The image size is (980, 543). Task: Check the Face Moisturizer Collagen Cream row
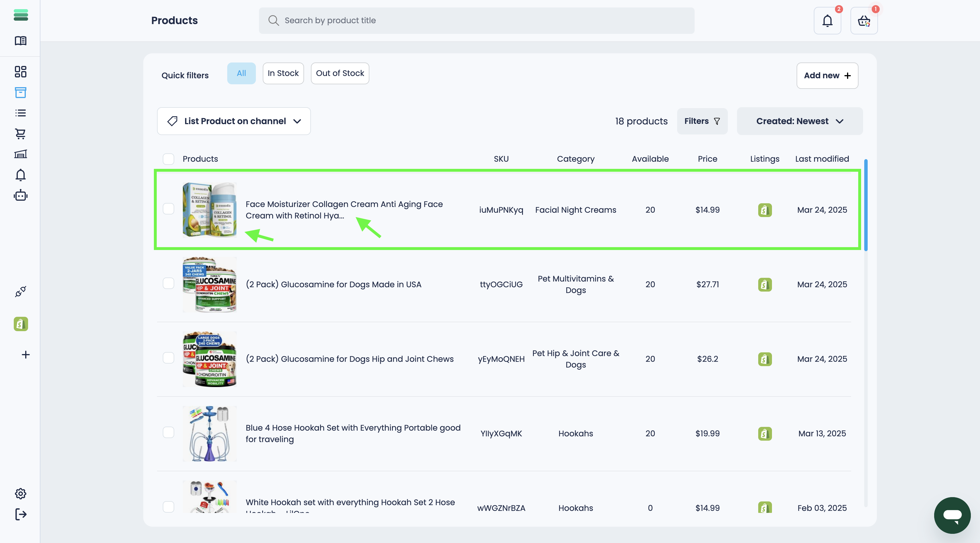click(x=168, y=209)
